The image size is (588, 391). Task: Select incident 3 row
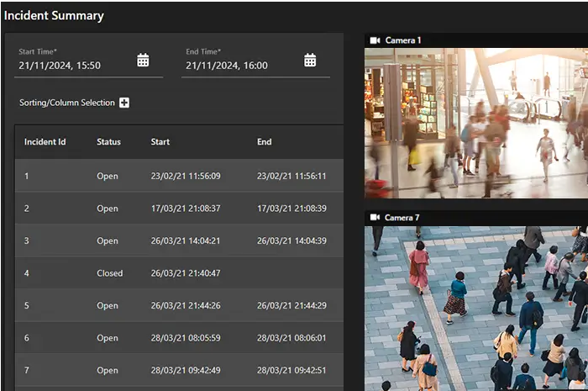pyautogui.click(x=178, y=241)
